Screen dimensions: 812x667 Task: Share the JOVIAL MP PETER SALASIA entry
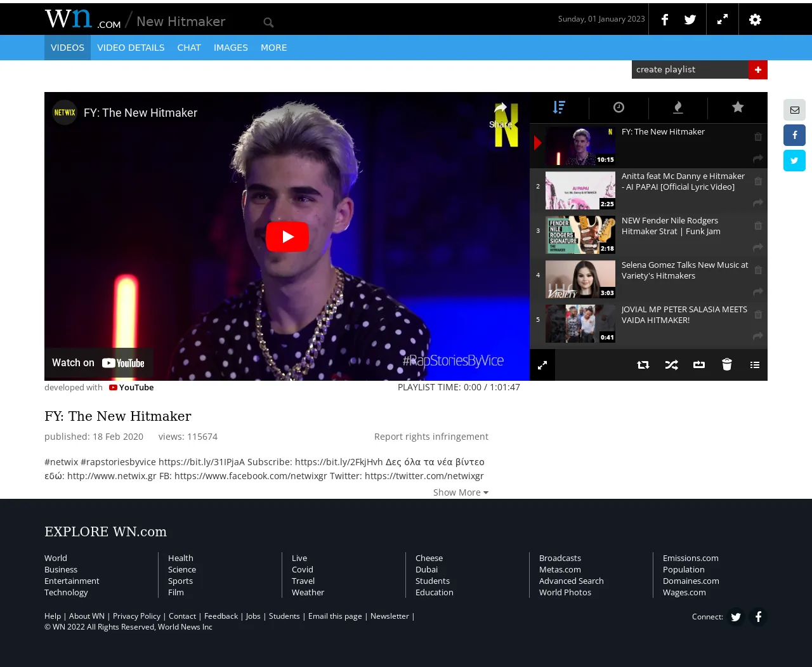(757, 336)
